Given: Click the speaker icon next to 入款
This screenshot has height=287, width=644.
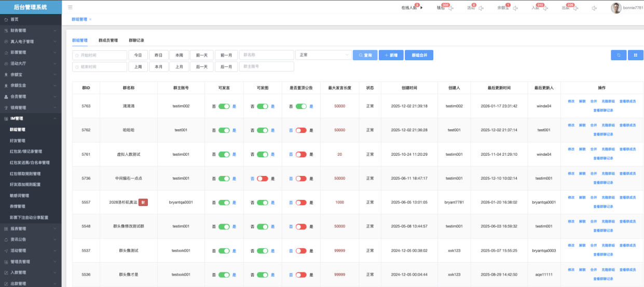Looking at the screenshot, I should 545,8.
